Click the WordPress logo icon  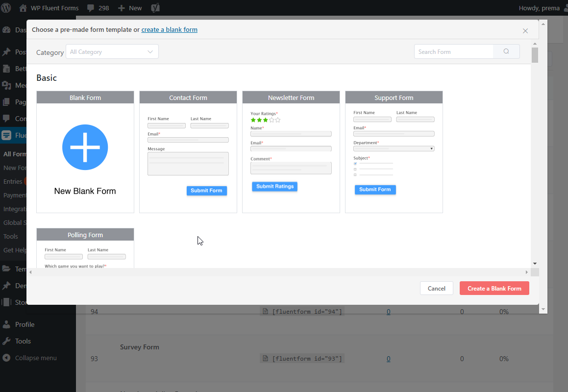[x=6, y=8]
